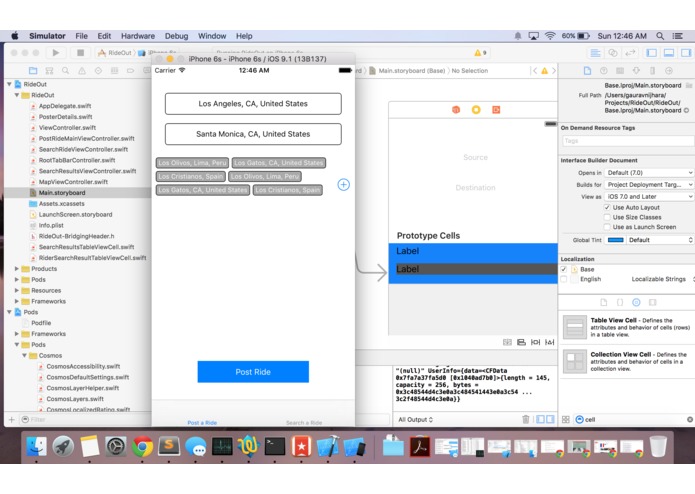Image resolution: width=695 pixels, height=494 pixels.
Task: Enable the Use as Launch Screen checkbox
Action: click(x=607, y=227)
